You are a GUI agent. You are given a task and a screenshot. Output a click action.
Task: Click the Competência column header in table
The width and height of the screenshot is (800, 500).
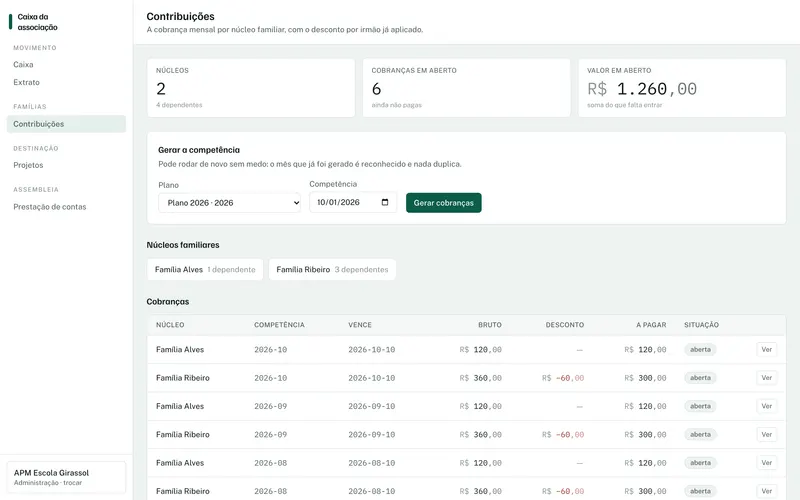279,325
